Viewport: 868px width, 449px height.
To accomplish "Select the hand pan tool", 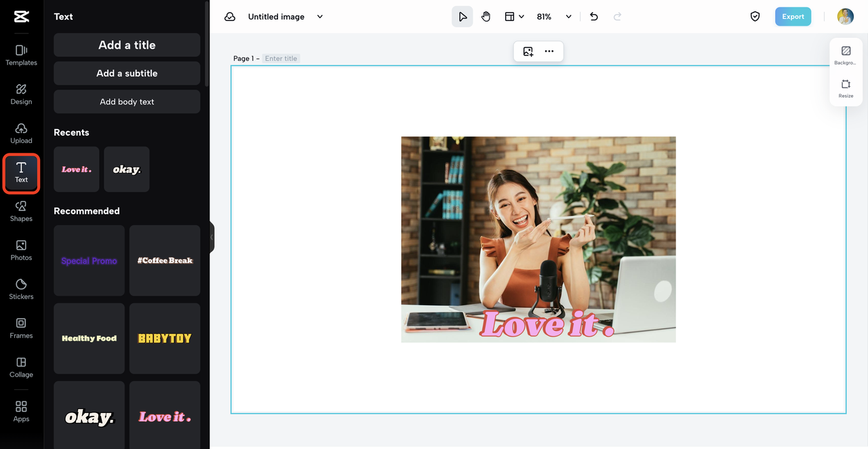I will pos(486,17).
